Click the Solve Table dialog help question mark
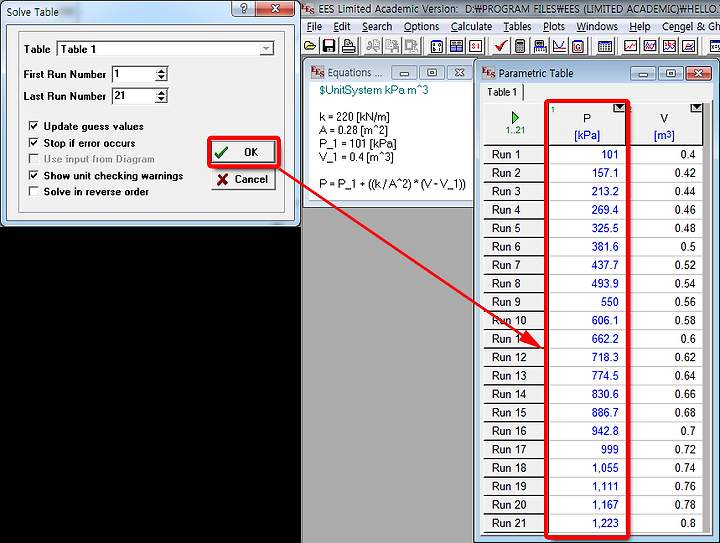This screenshot has width=720, height=543. [244, 8]
